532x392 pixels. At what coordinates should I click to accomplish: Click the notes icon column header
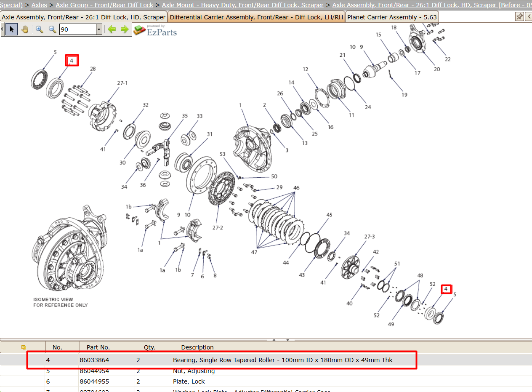click(24, 347)
